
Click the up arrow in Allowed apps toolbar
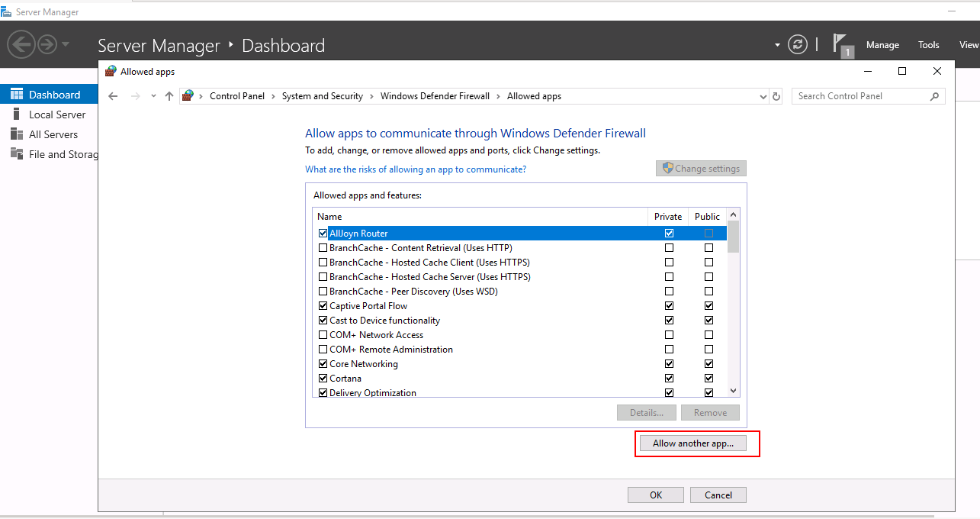tap(169, 96)
